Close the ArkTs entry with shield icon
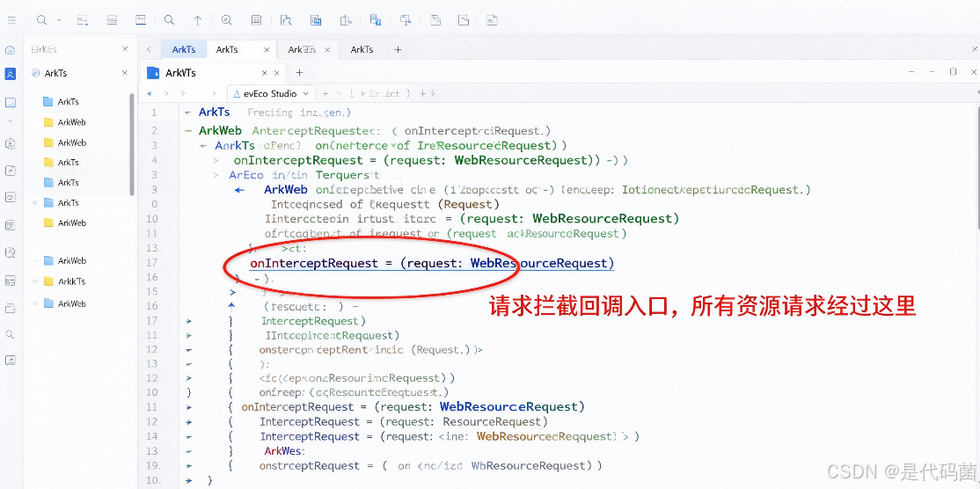The width and height of the screenshot is (980, 489). coord(125,73)
